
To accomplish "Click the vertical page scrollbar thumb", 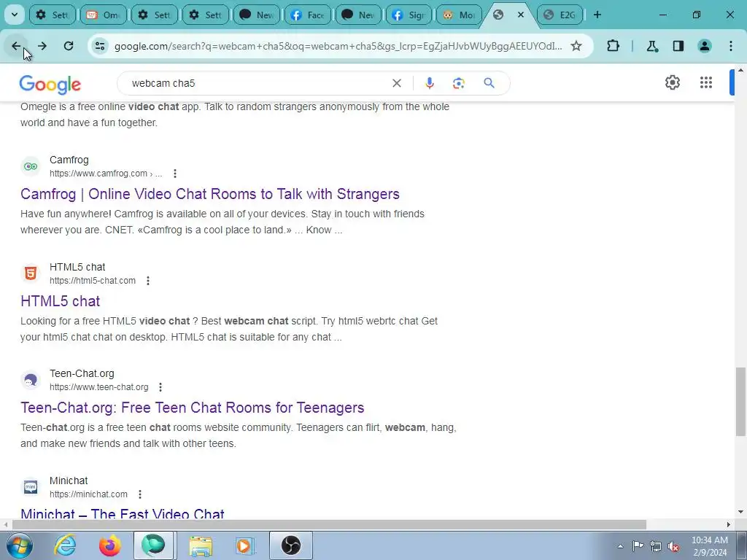I will tap(740, 402).
